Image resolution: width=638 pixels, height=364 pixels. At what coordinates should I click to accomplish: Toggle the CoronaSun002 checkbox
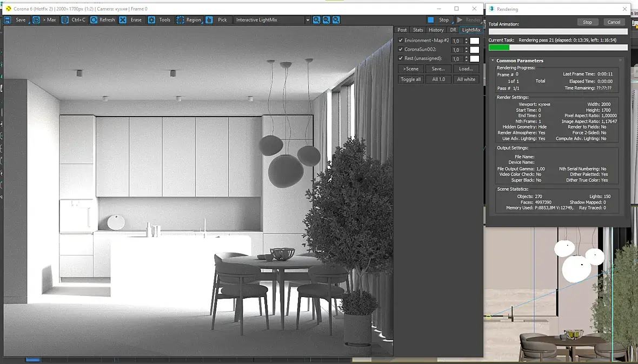pyautogui.click(x=401, y=49)
